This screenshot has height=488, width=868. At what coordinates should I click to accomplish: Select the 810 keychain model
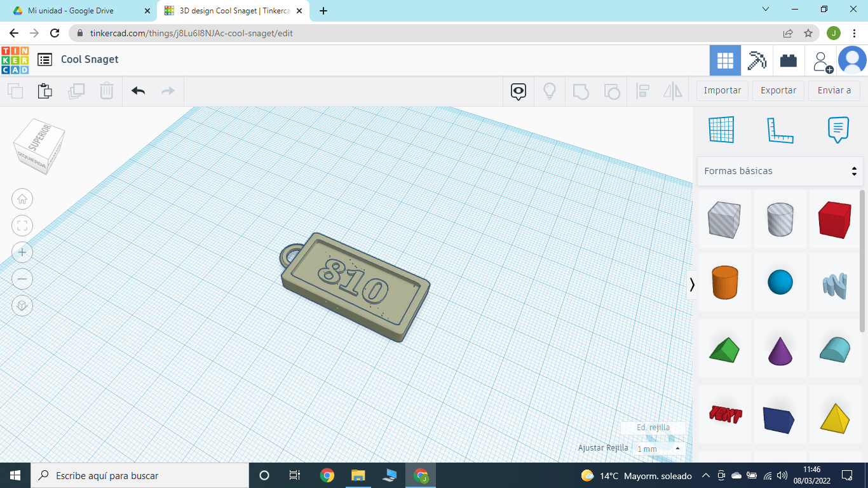(x=356, y=287)
